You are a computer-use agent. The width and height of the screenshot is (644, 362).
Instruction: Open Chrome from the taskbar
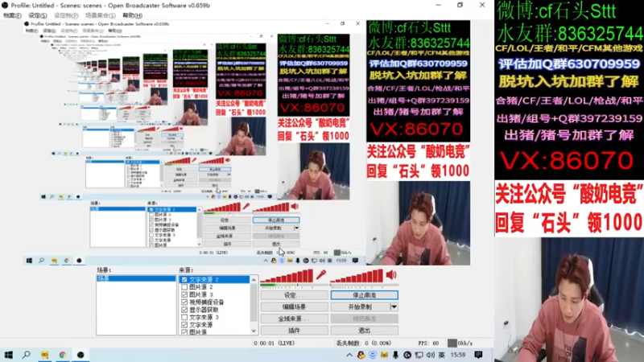click(63, 355)
